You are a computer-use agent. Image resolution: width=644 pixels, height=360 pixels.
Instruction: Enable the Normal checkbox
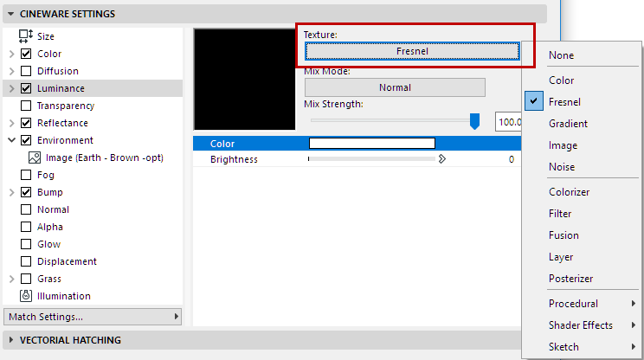(26, 209)
